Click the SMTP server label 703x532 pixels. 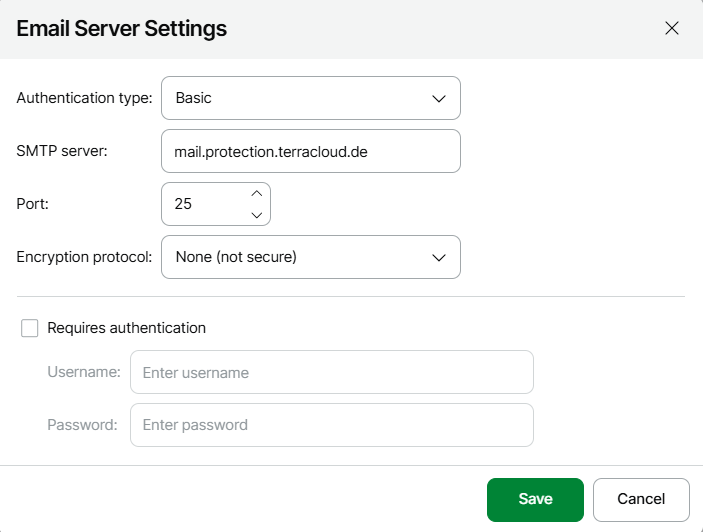click(x=61, y=151)
